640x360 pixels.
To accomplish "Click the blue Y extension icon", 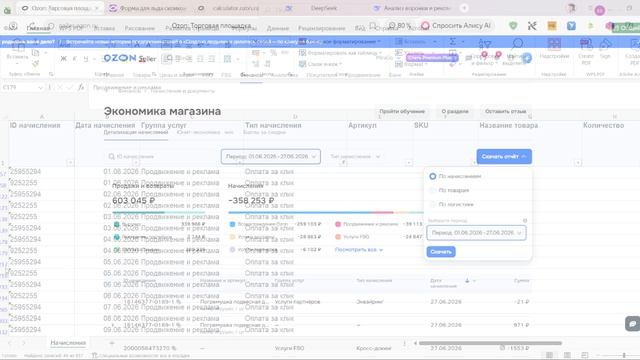I will point(571,26).
